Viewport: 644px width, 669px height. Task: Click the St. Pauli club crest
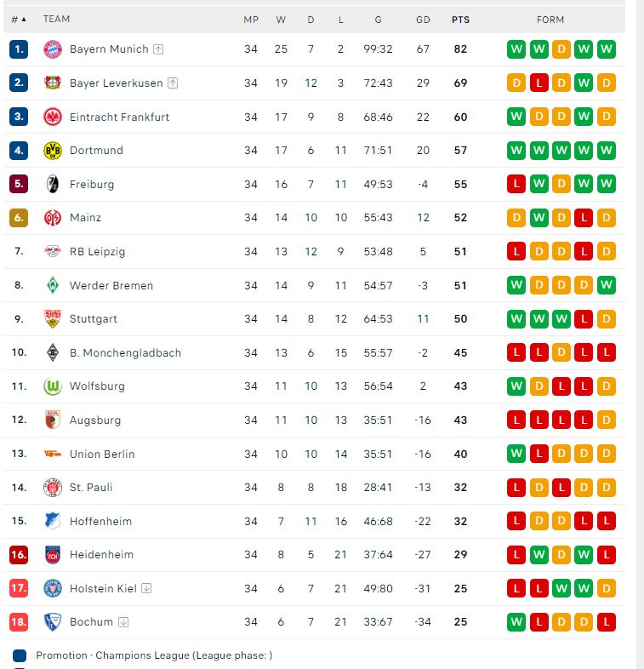53,488
